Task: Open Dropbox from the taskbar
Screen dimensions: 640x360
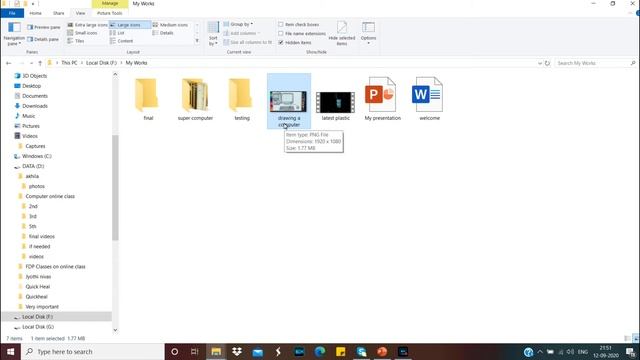Action: [237, 351]
